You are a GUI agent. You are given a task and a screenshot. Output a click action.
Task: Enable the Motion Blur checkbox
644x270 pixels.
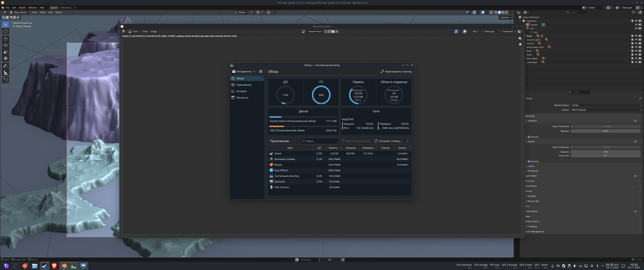point(526,201)
